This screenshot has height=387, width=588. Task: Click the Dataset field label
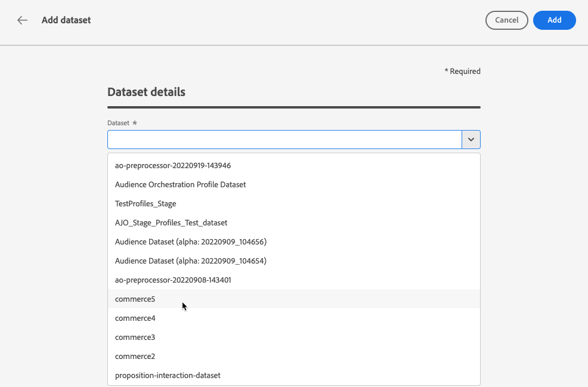tap(118, 123)
